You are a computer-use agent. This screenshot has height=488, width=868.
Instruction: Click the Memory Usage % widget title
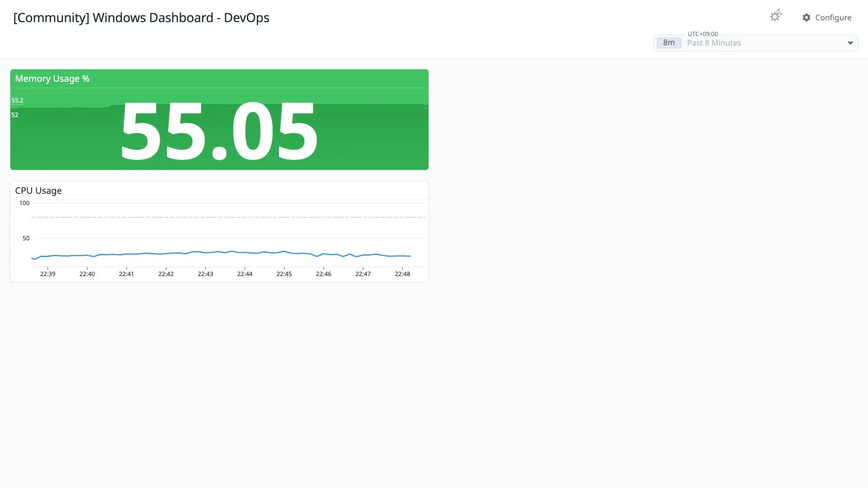[x=52, y=79]
